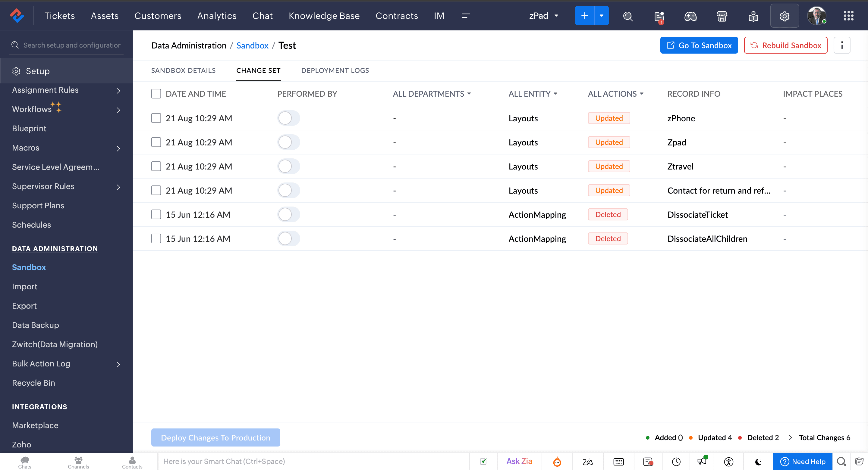Open the keyboard shortcuts icon

click(x=618, y=462)
